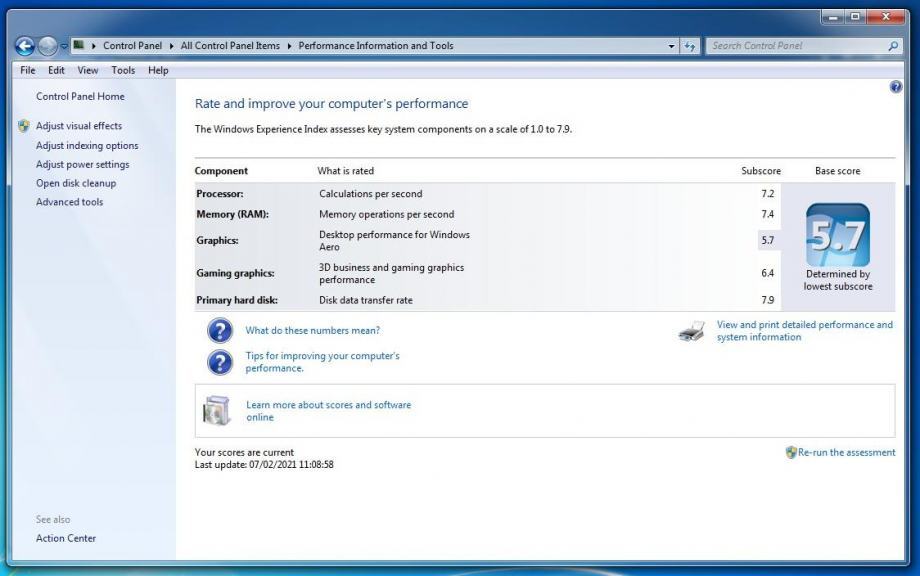This screenshot has width=920, height=576.
Task: Click the 6.4 Gaming graphics subscore
Action: coord(767,273)
